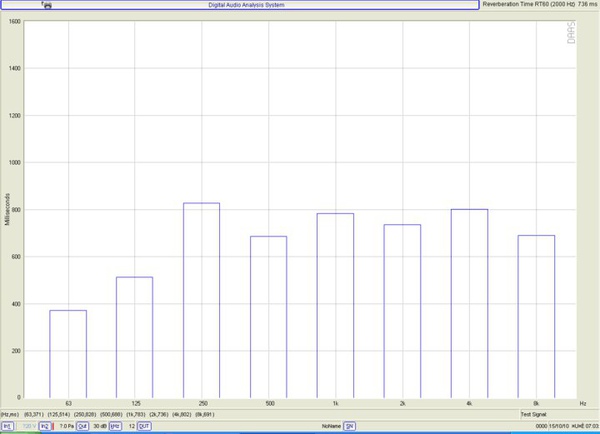Viewport: 600px width, 434px height.
Task: Click the In2 input button
Action: (x=45, y=426)
